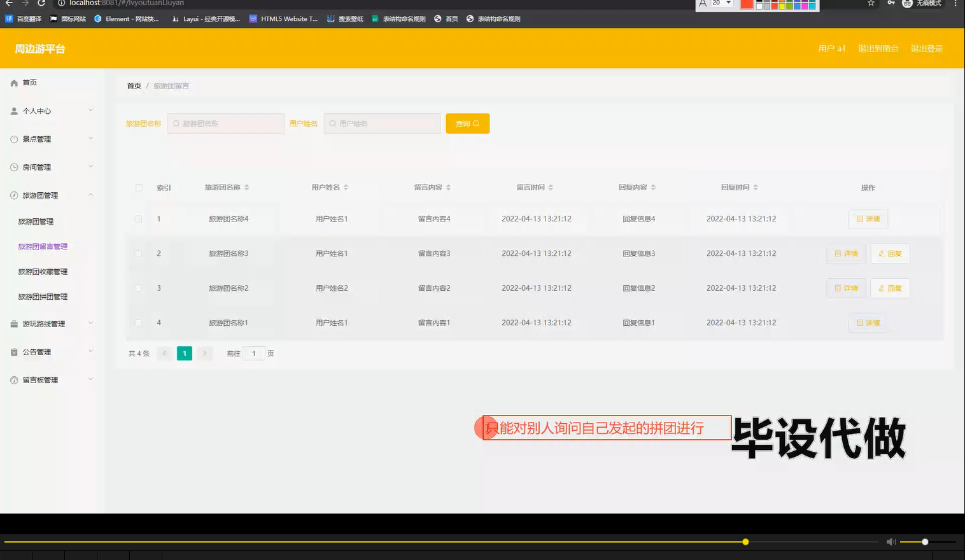Expand the 景点管理 menu chevron
The height and width of the screenshot is (560, 965).
91,138
